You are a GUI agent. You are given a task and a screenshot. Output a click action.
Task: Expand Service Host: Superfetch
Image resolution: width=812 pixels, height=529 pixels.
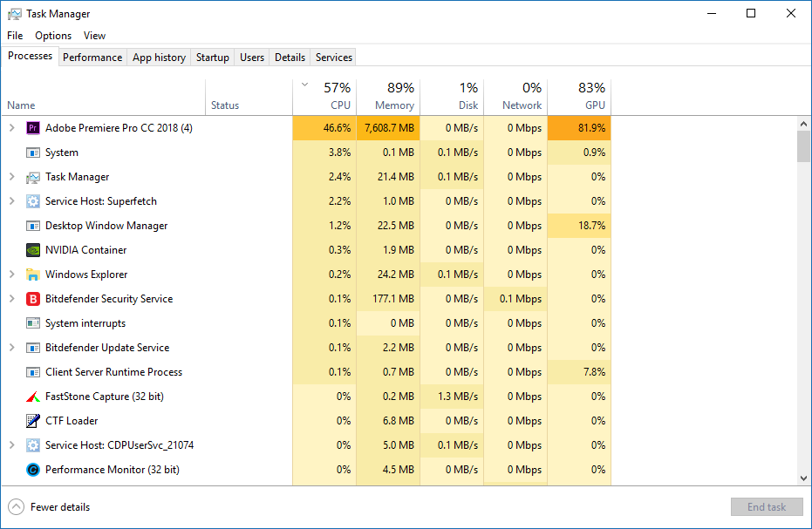(x=12, y=200)
